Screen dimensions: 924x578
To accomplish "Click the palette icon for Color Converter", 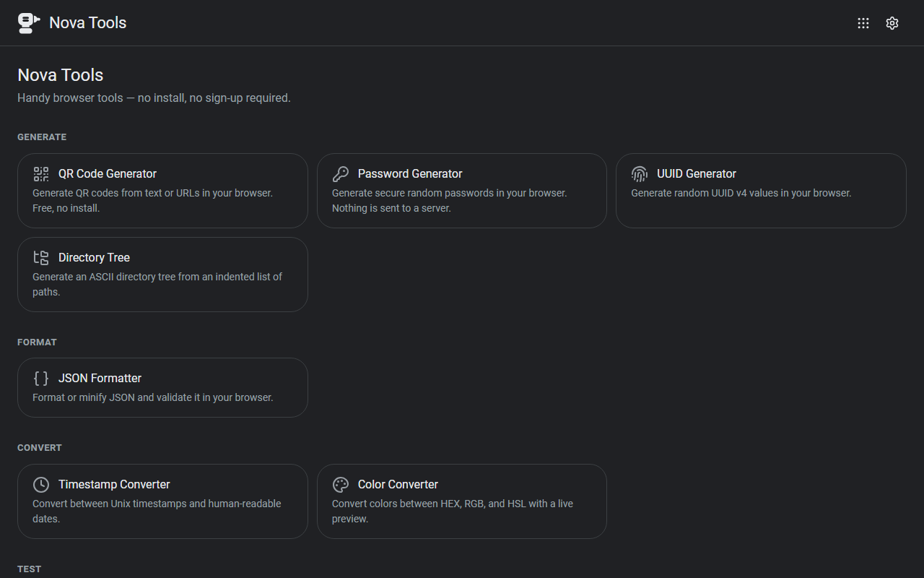I will (x=341, y=485).
